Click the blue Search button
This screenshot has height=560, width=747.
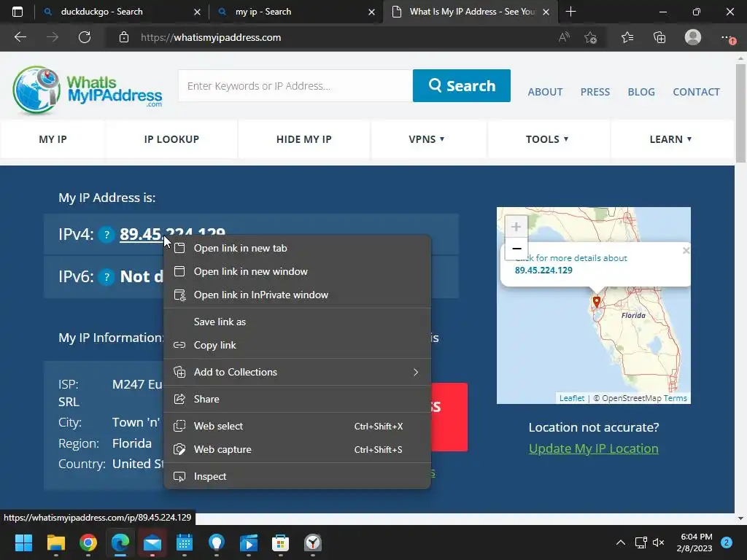point(462,86)
